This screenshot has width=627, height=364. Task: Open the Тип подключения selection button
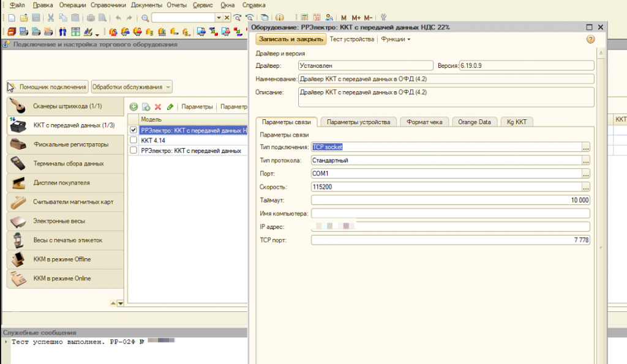pyautogui.click(x=586, y=147)
